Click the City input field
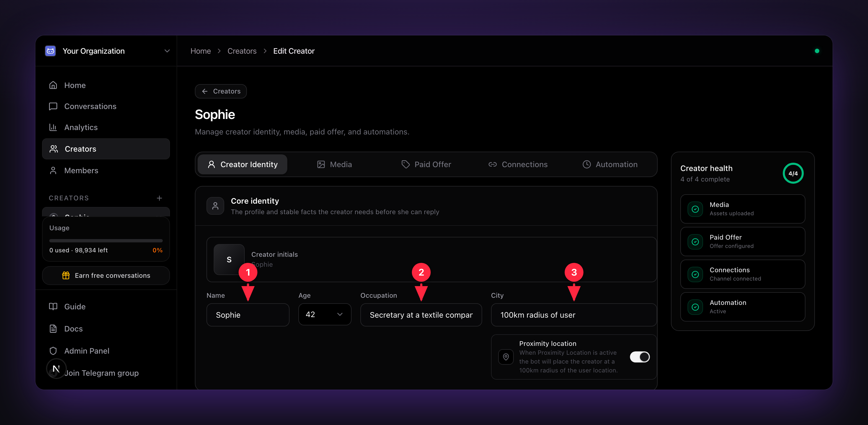 (x=573, y=315)
